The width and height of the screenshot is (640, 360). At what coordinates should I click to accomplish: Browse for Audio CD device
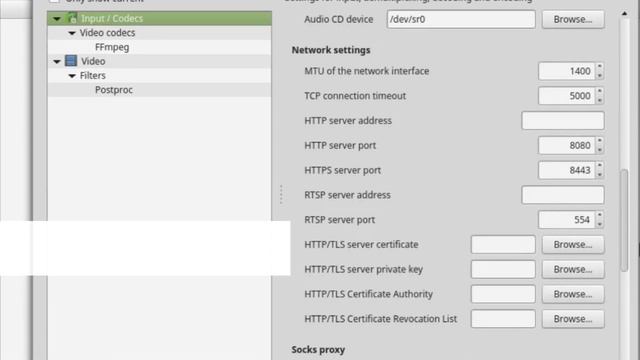coord(573,19)
